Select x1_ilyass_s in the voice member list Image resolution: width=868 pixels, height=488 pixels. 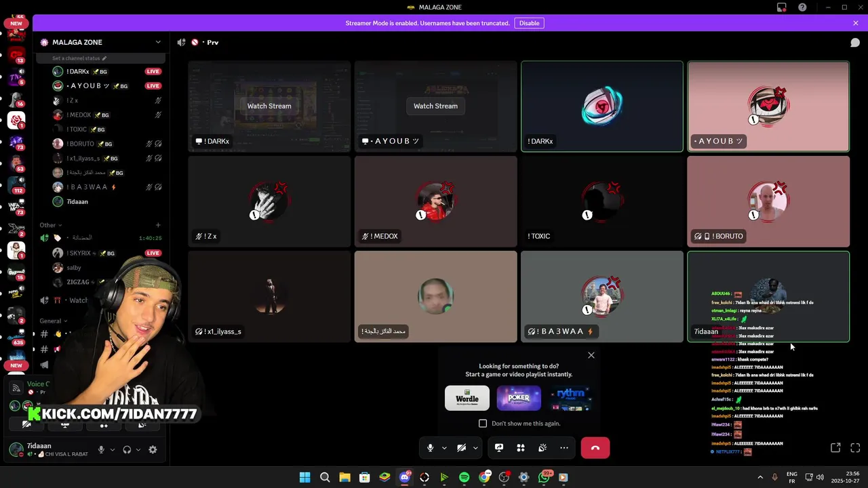point(107,158)
